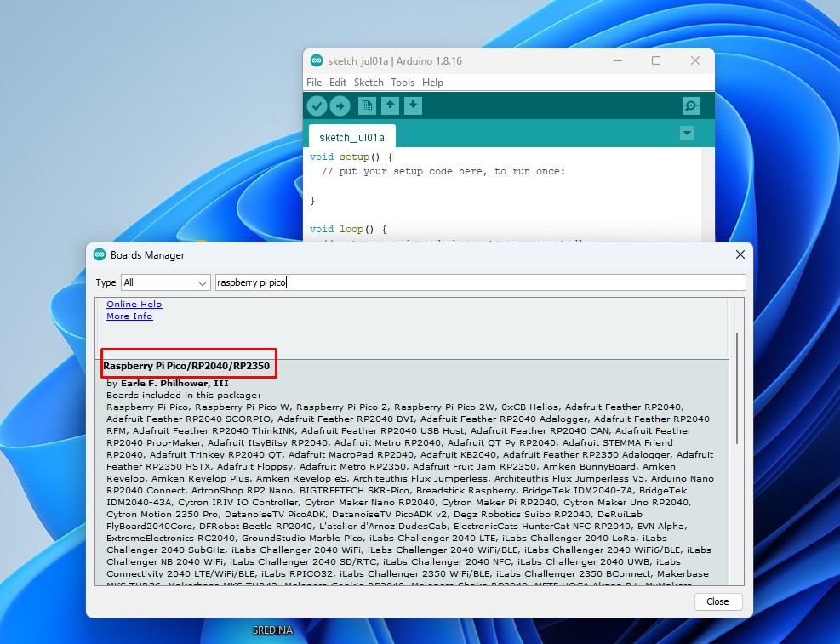The height and width of the screenshot is (644, 840).
Task: Open the Sketch menu
Action: [369, 83]
